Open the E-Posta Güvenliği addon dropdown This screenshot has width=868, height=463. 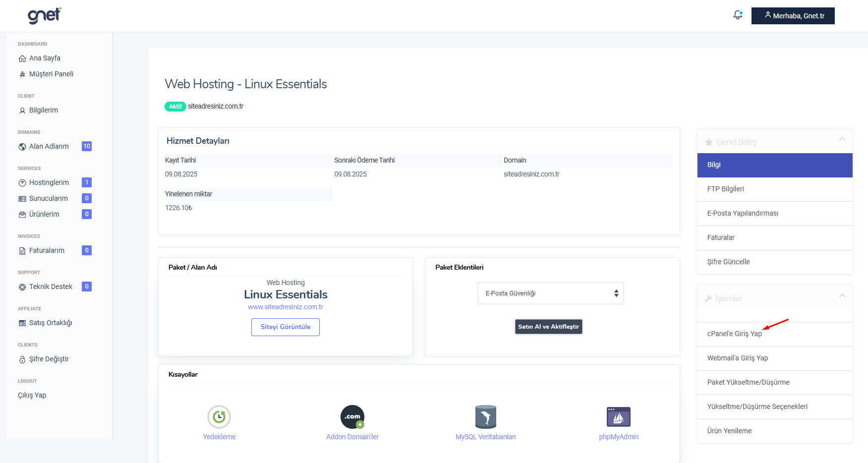tap(550, 293)
